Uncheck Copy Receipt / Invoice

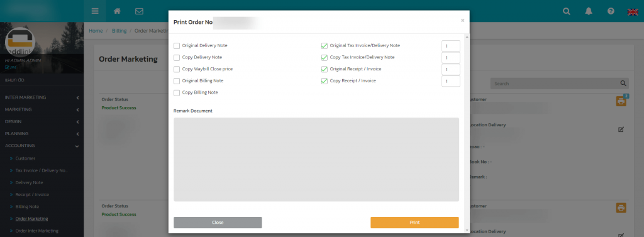pos(325,81)
